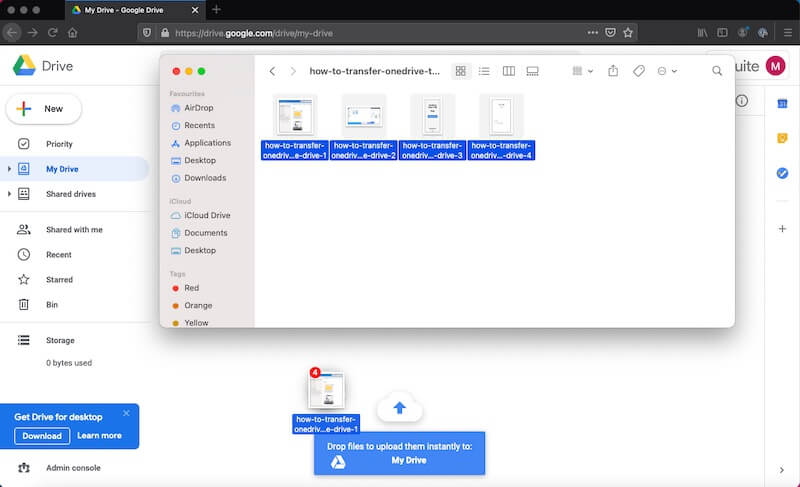Select file how-to-transfer-onedriv...-drive-4 thumbnail
The height and width of the screenshot is (487, 800).
point(502,116)
